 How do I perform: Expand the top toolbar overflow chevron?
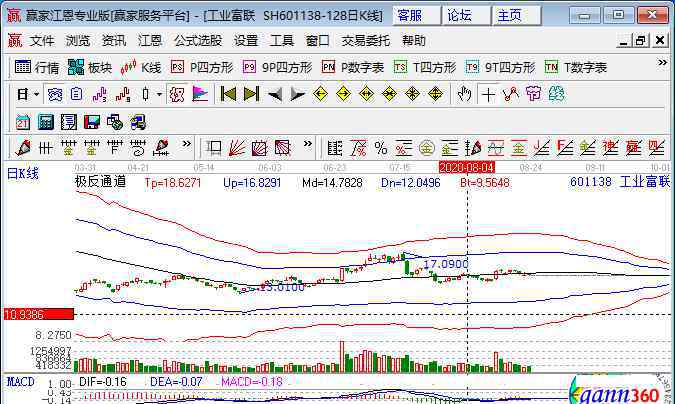(x=662, y=63)
